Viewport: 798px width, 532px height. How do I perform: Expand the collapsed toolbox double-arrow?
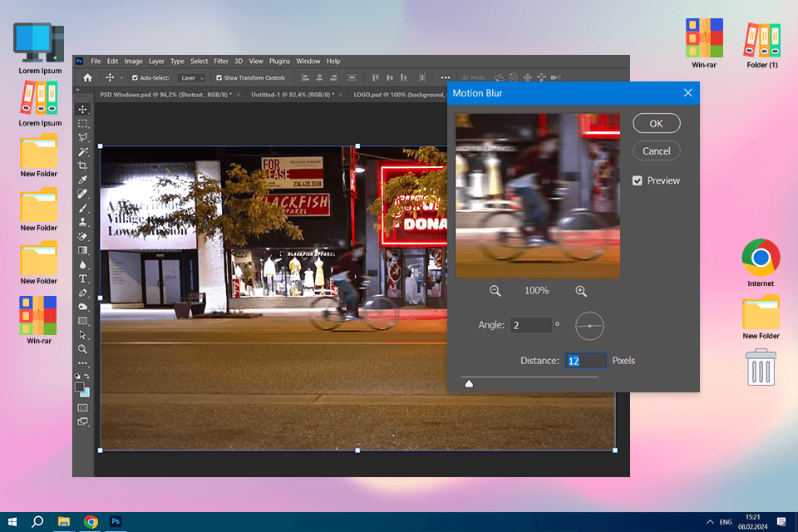coord(78,90)
